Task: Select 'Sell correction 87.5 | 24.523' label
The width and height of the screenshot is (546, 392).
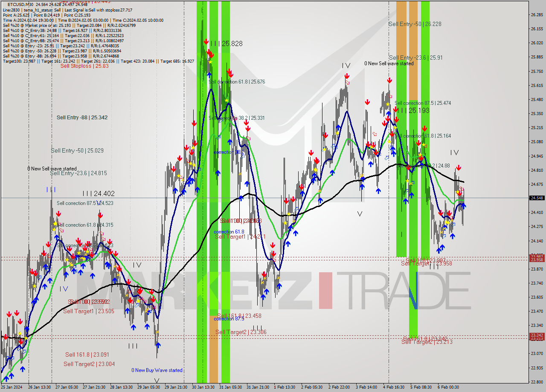Action: tap(85, 203)
